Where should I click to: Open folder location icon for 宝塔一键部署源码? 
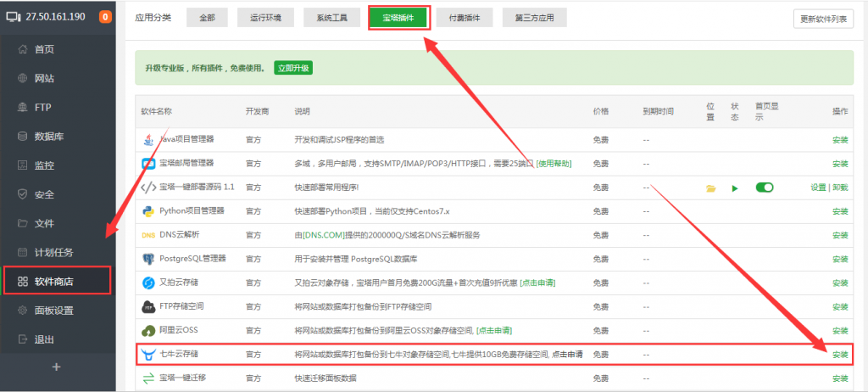(x=711, y=188)
